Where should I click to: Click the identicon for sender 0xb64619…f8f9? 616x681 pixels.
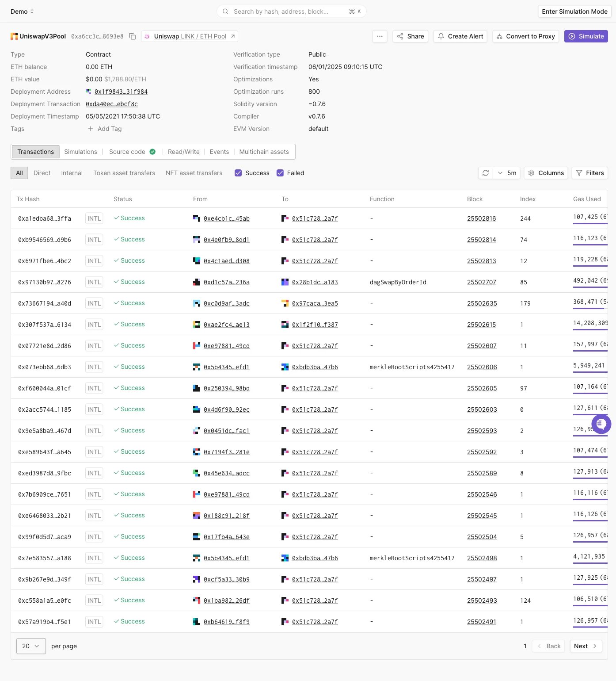point(197,621)
